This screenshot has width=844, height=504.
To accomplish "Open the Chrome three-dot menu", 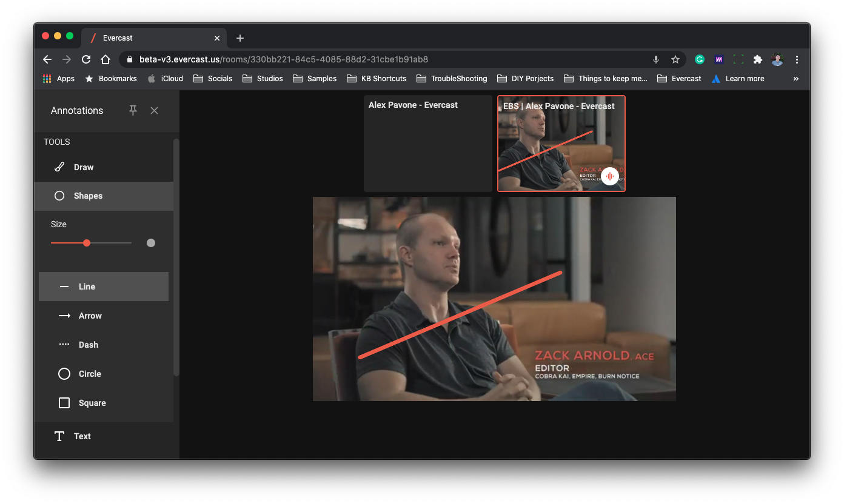I will (797, 59).
